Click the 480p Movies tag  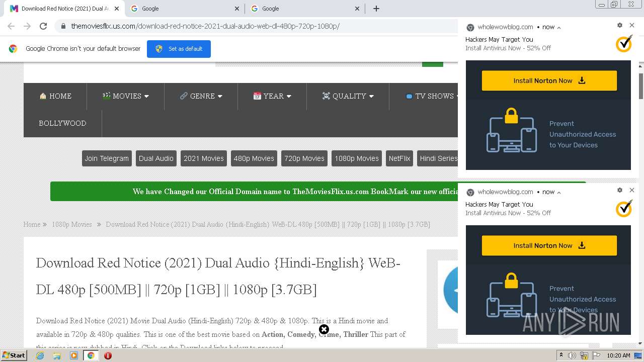point(254,158)
